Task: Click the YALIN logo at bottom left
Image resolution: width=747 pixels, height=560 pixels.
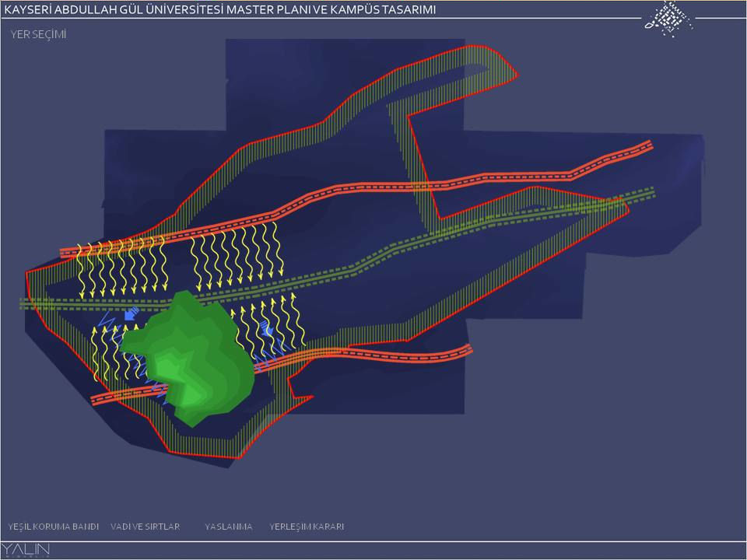Action: pyautogui.click(x=26, y=551)
